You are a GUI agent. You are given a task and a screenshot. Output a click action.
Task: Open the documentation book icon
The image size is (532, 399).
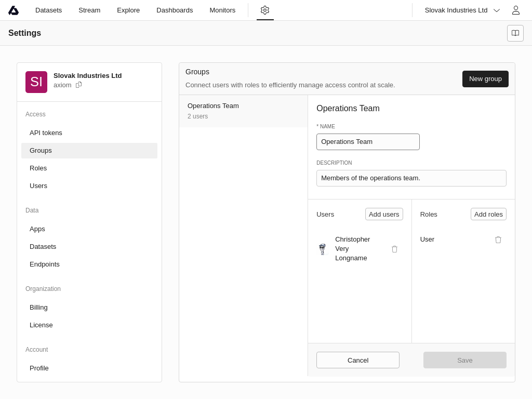515,33
